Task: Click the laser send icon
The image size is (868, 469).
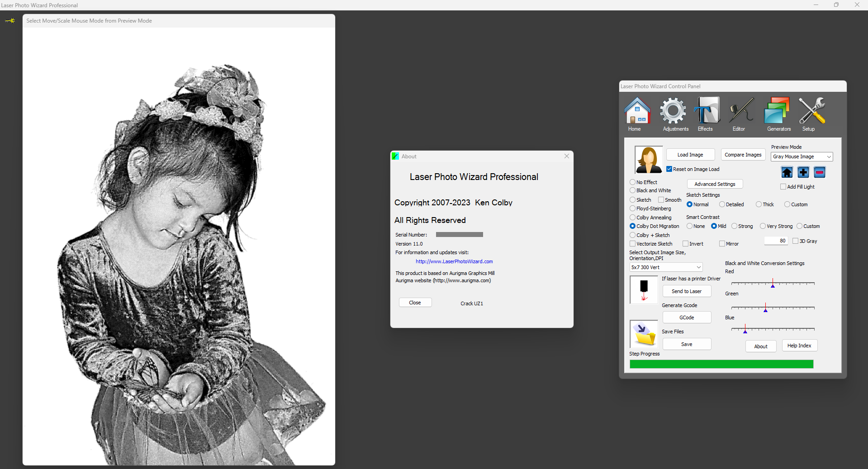Action: pyautogui.click(x=644, y=290)
